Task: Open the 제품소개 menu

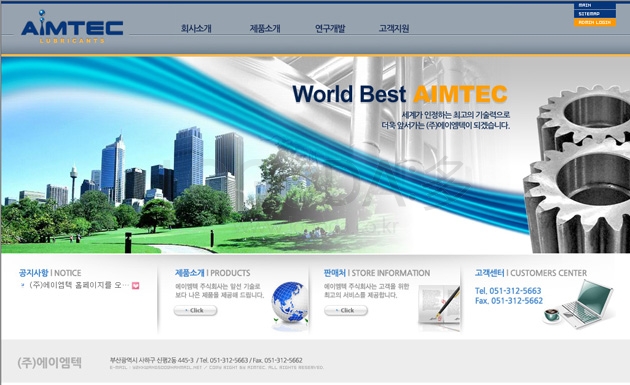Action: 265,29
